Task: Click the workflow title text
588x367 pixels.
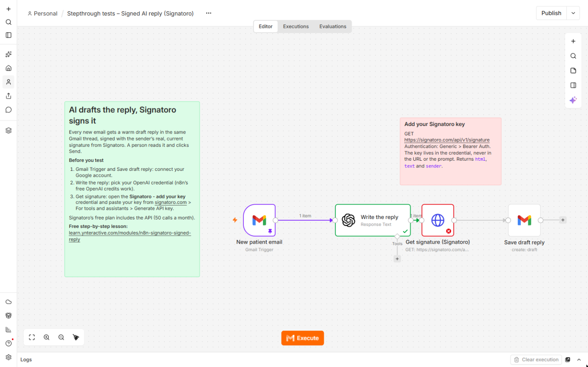Action: click(x=130, y=14)
